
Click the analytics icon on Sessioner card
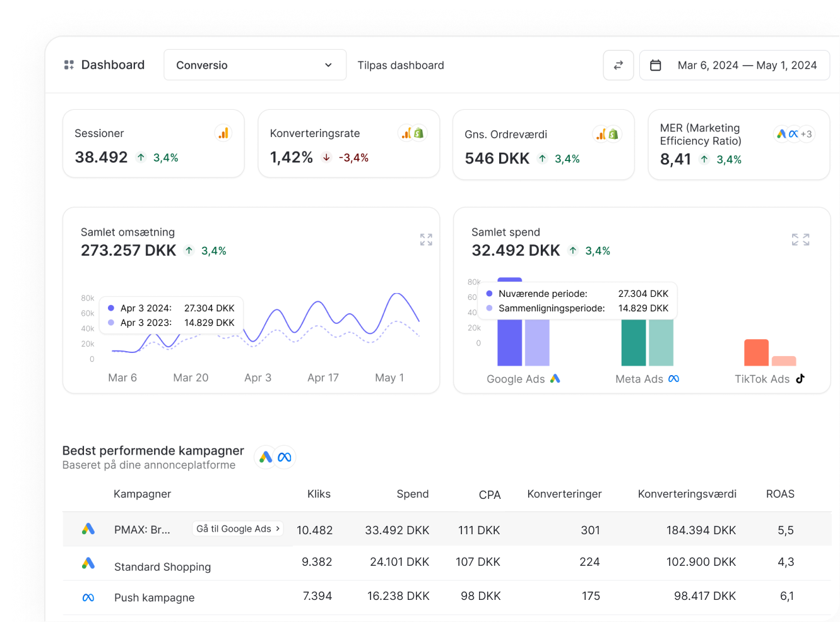click(x=223, y=133)
